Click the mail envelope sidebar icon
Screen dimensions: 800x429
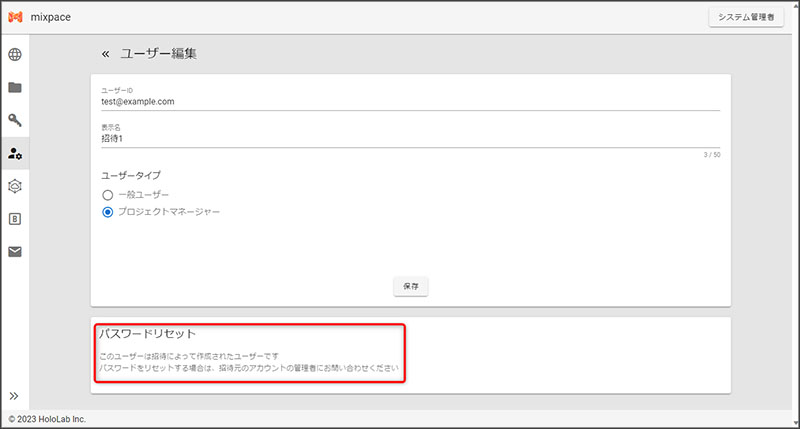[15, 252]
